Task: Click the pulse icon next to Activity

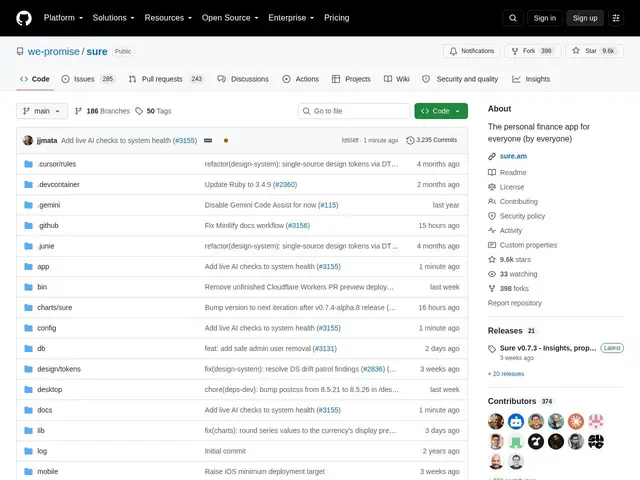Action: pos(492,231)
